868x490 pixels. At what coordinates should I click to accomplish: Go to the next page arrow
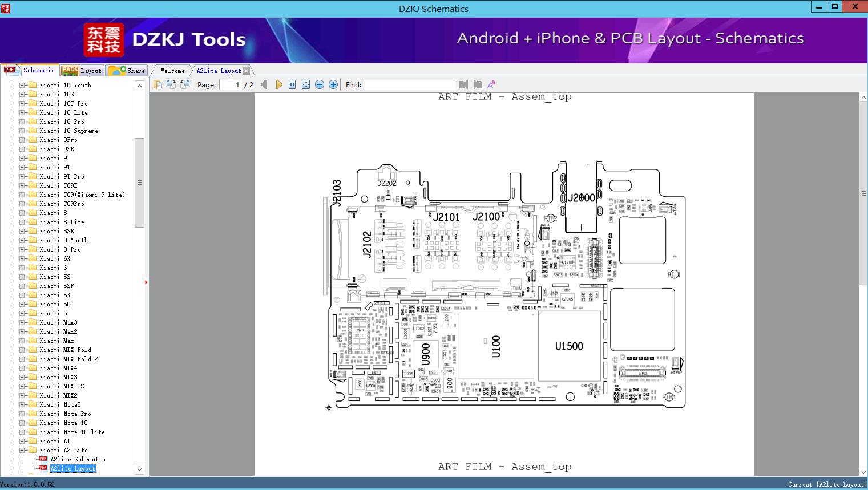click(278, 84)
